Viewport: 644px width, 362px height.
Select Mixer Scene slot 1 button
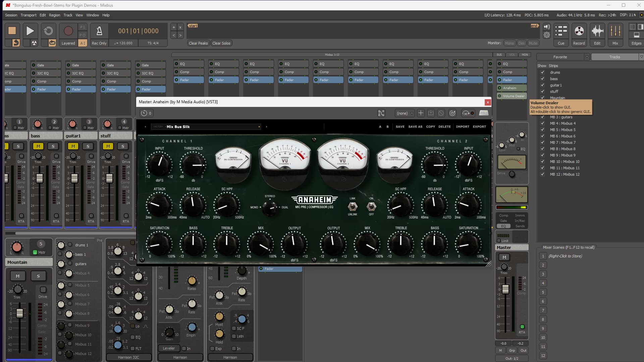(543, 256)
